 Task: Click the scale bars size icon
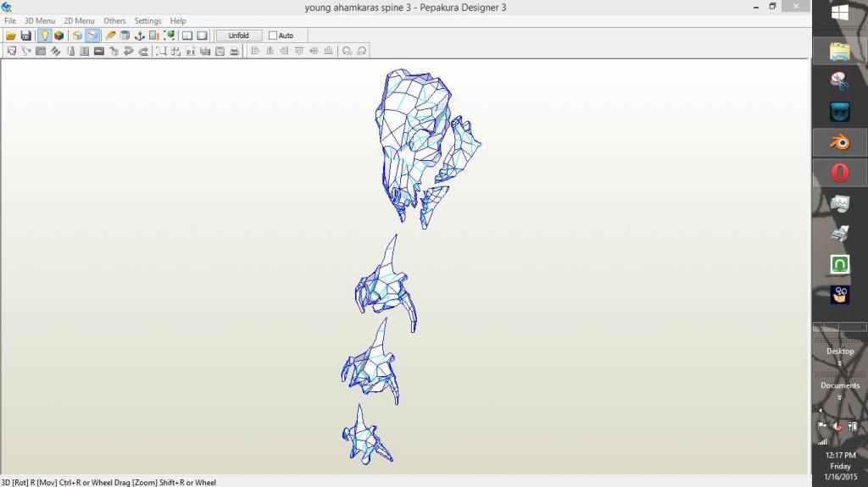coord(154,36)
